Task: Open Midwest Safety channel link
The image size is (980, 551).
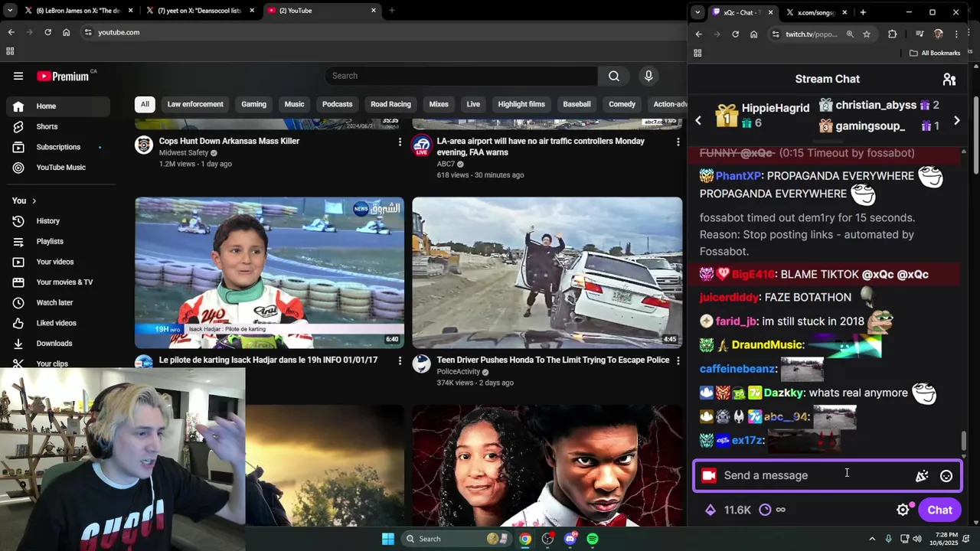Action: 183,153
